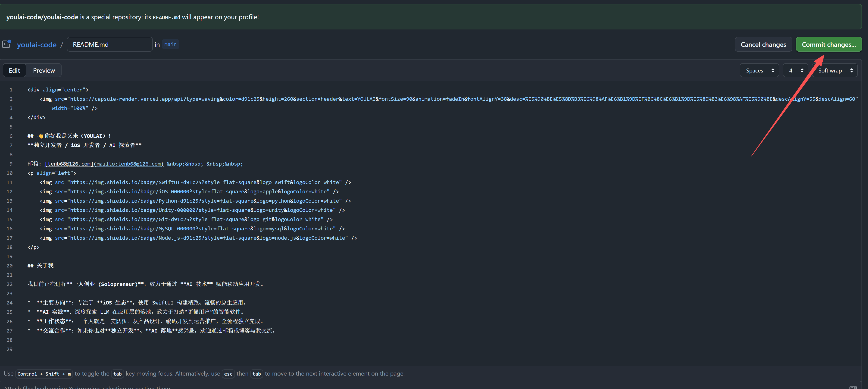This screenshot has width=868, height=389.
Task: Open the indent size 4 dropdown
Action: click(795, 70)
